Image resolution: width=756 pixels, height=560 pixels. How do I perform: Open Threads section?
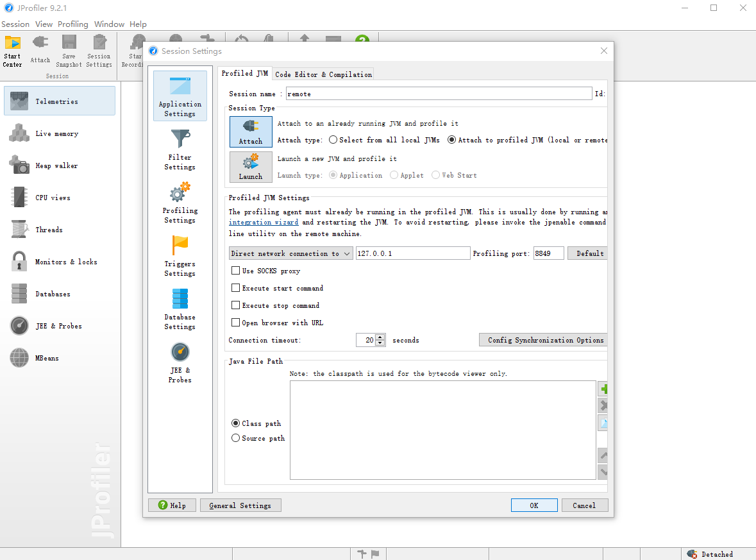tap(60, 230)
